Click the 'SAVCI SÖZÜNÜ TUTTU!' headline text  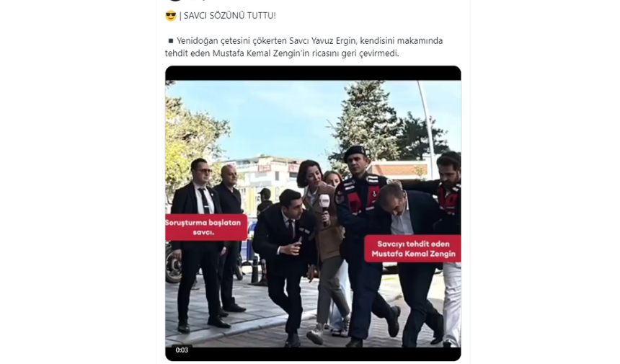[230, 16]
